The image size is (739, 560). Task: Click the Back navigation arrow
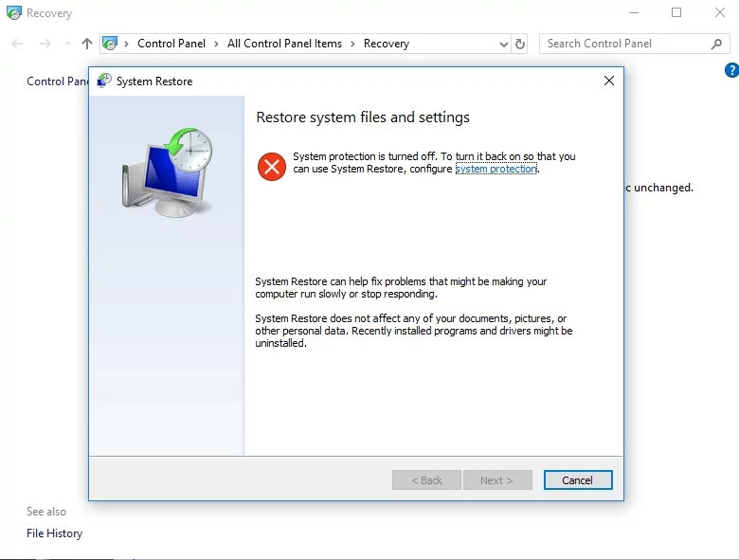click(x=18, y=44)
